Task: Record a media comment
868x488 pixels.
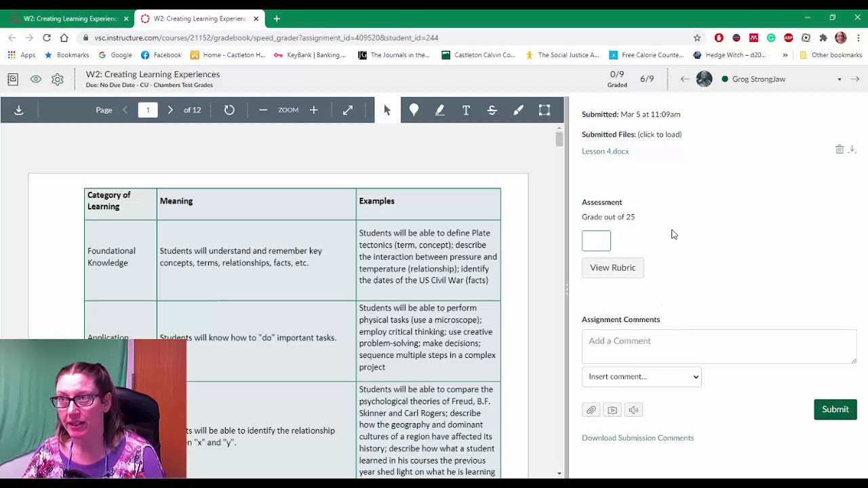Action: (612, 410)
